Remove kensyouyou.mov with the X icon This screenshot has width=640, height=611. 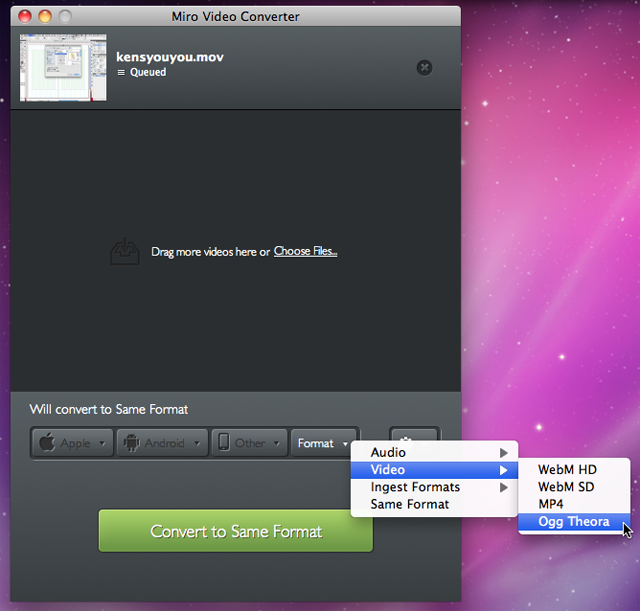pyautogui.click(x=424, y=67)
